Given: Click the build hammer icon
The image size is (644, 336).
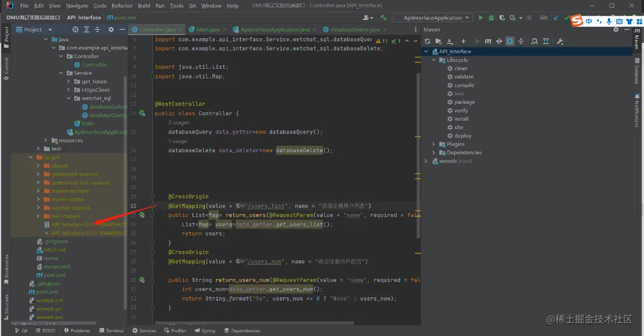Looking at the screenshot, I should 383,18.
